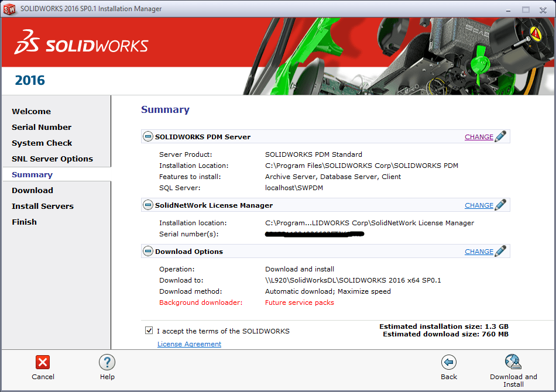Click pencil icon beside SOLIDWORKS PDM Server

click(x=500, y=137)
